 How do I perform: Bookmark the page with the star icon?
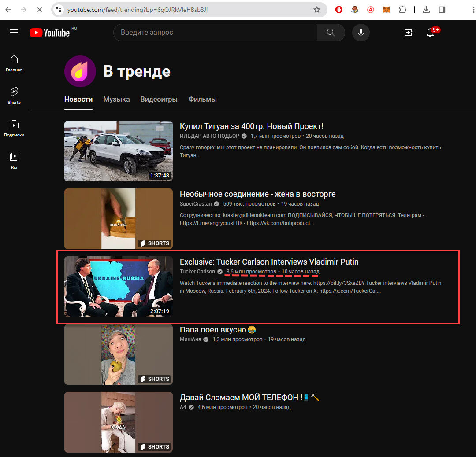click(x=316, y=9)
